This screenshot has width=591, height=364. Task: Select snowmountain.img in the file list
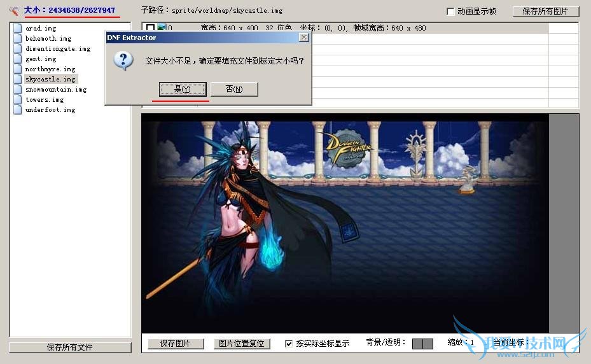point(56,89)
